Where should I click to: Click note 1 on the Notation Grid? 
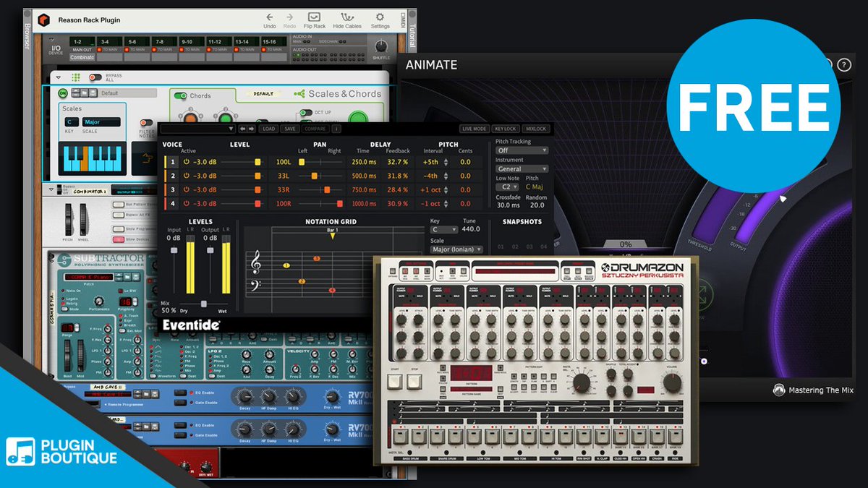pos(286,265)
